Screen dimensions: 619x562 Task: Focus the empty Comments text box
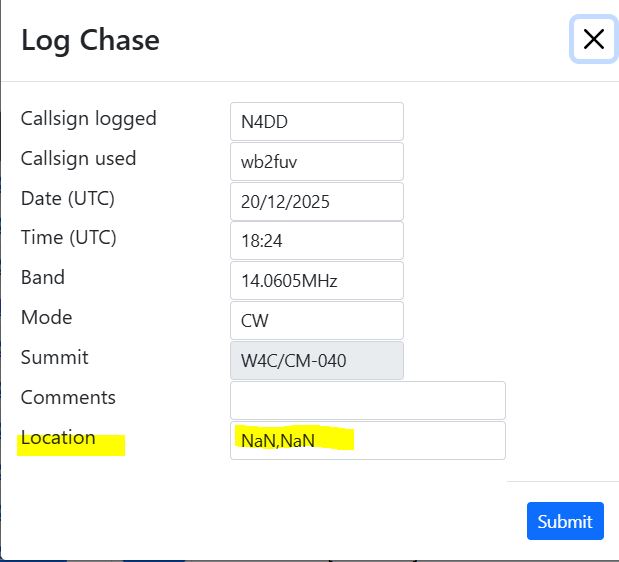(x=367, y=400)
